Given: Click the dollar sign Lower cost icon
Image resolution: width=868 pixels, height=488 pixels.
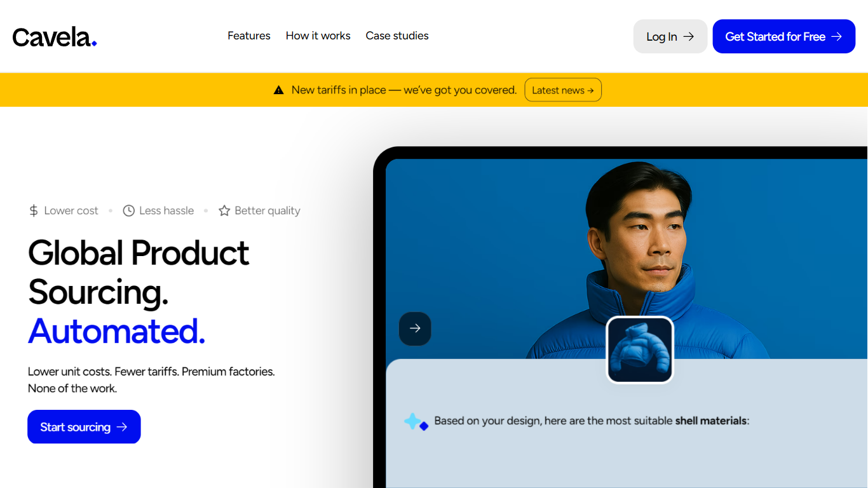Looking at the screenshot, I should coord(34,210).
